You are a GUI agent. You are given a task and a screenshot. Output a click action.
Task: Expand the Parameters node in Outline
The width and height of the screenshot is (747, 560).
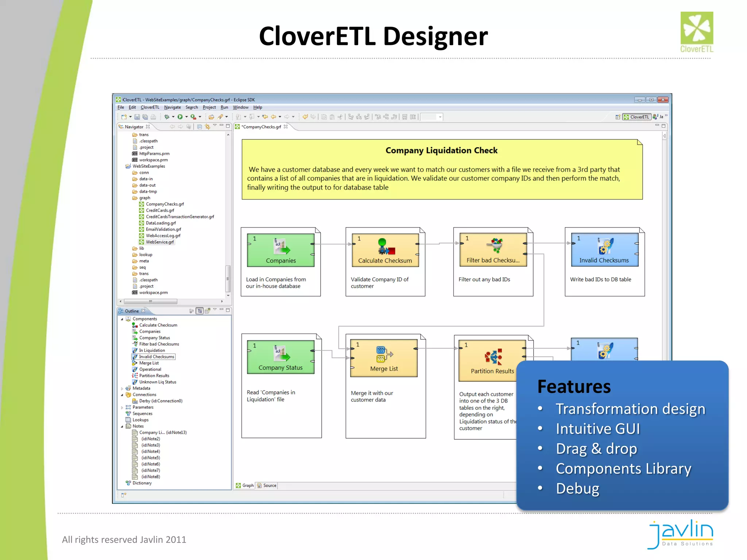122,408
